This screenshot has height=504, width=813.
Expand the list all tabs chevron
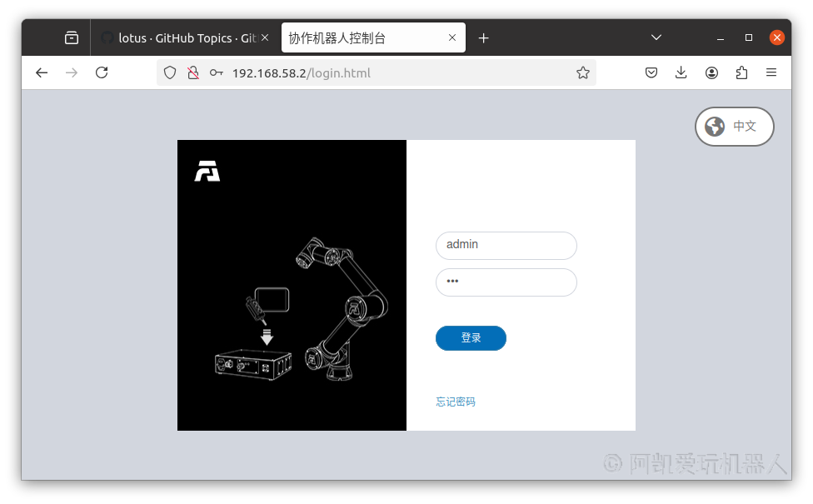coord(656,37)
